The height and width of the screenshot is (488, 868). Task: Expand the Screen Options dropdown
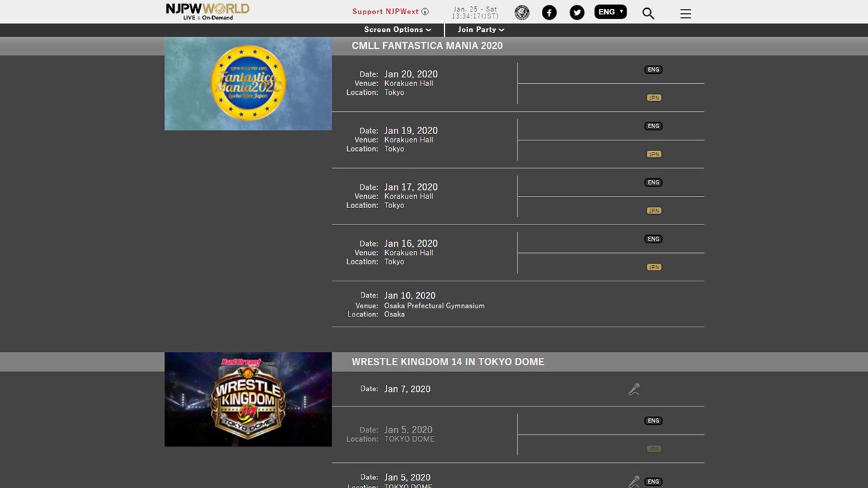click(x=397, y=30)
